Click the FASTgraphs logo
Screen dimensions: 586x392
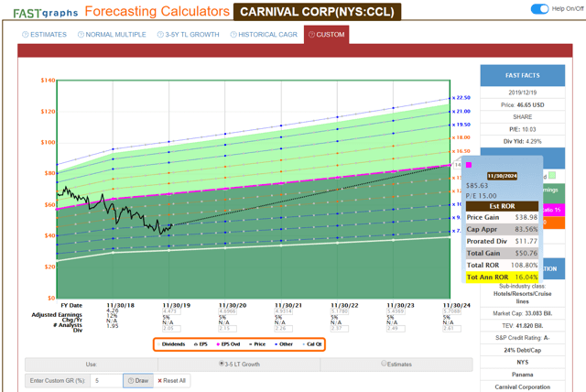point(45,13)
